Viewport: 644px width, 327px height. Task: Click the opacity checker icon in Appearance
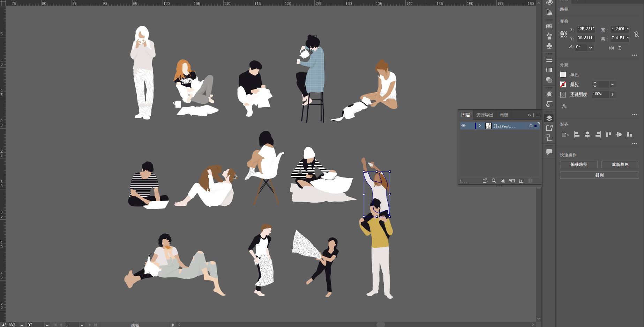563,94
